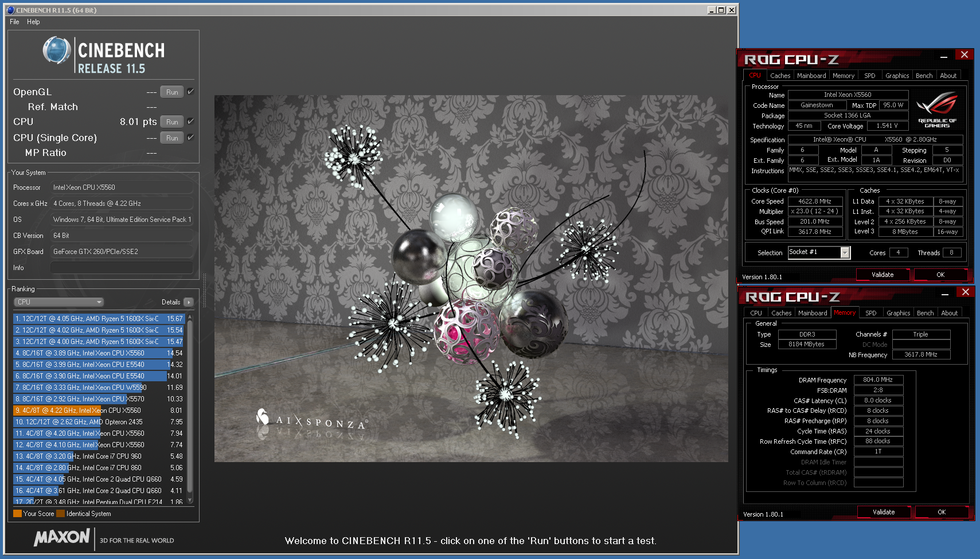Open the Help menu

[33, 22]
